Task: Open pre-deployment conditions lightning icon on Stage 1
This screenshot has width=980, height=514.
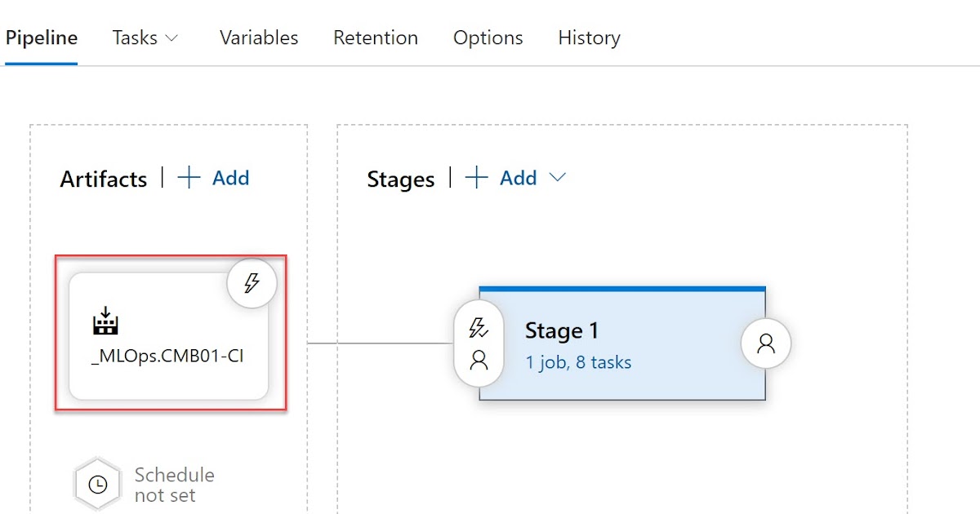Action: pyautogui.click(x=478, y=326)
